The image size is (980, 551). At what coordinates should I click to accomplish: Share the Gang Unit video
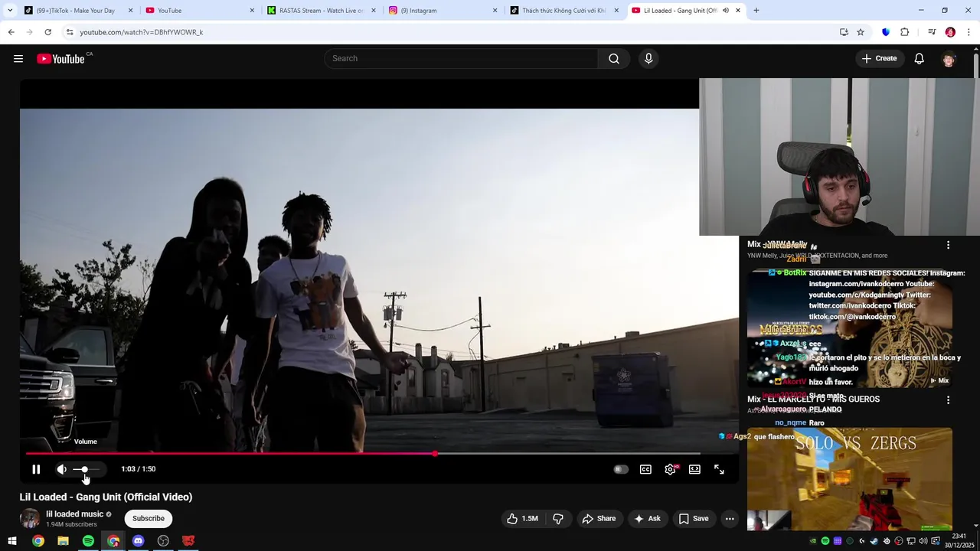click(599, 519)
